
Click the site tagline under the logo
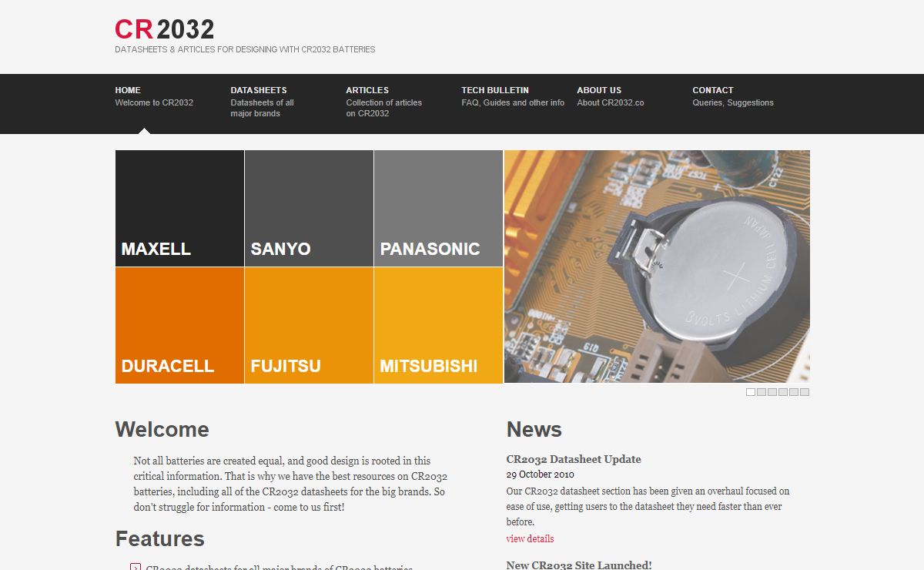pyautogui.click(x=245, y=49)
